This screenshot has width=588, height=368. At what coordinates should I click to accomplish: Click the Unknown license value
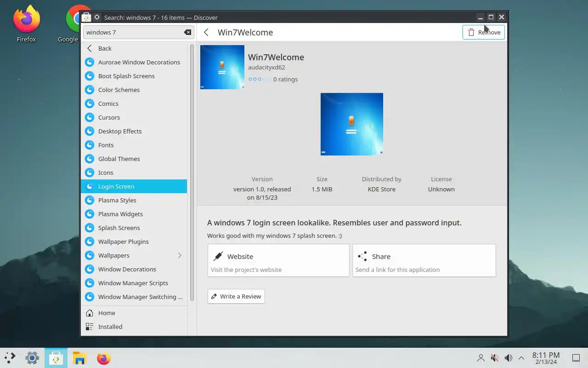pyautogui.click(x=441, y=189)
